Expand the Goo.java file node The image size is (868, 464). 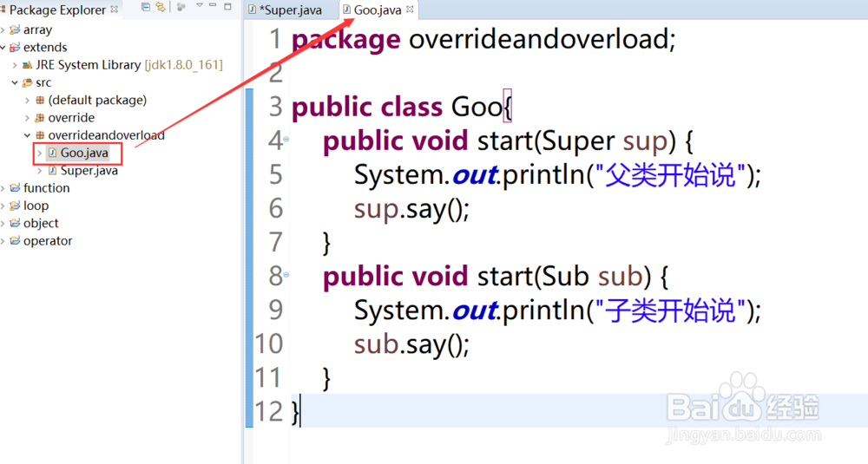(x=39, y=154)
